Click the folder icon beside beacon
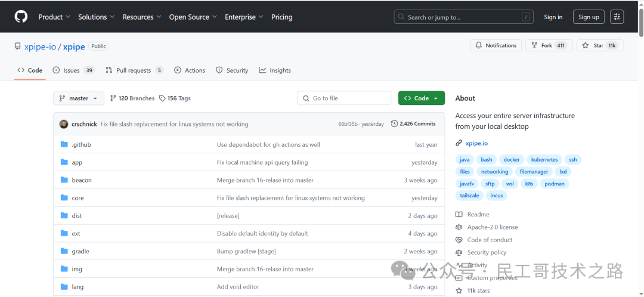This screenshot has width=644, height=297. (x=64, y=180)
